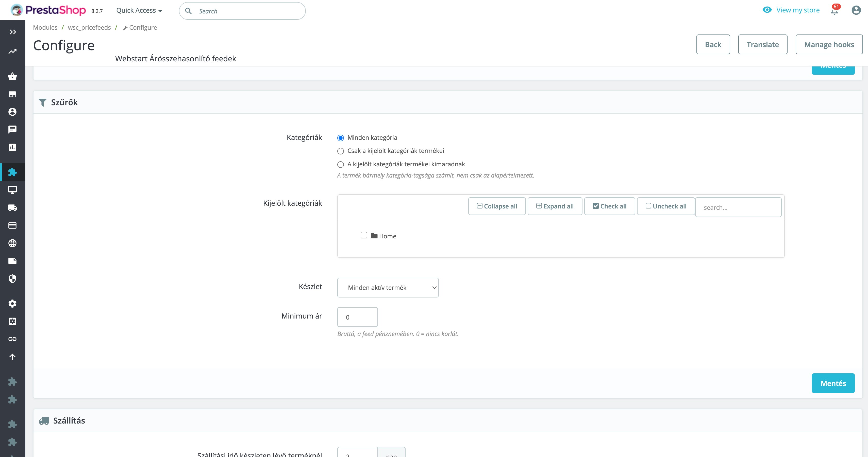
Task: Collapse all categories in the tree
Action: pyautogui.click(x=497, y=206)
